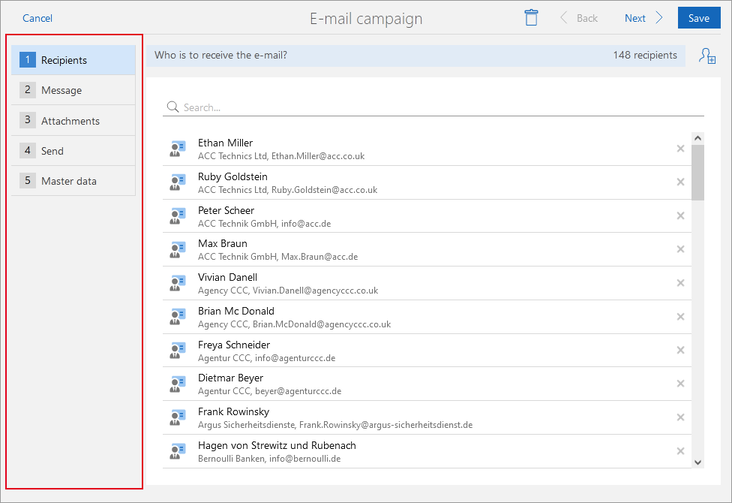Go to the Send step
Image resolution: width=732 pixels, height=503 pixels.
point(74,151)
